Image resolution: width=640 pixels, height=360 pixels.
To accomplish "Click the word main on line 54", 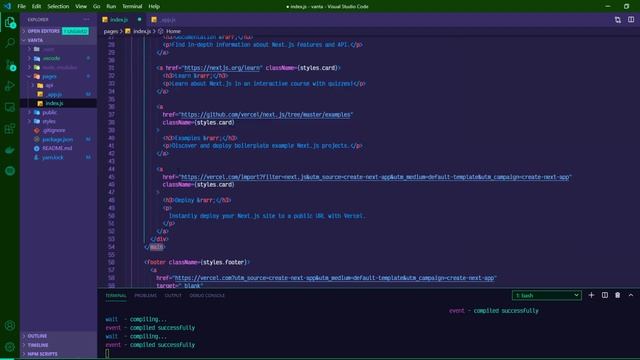I will point(157,247).
